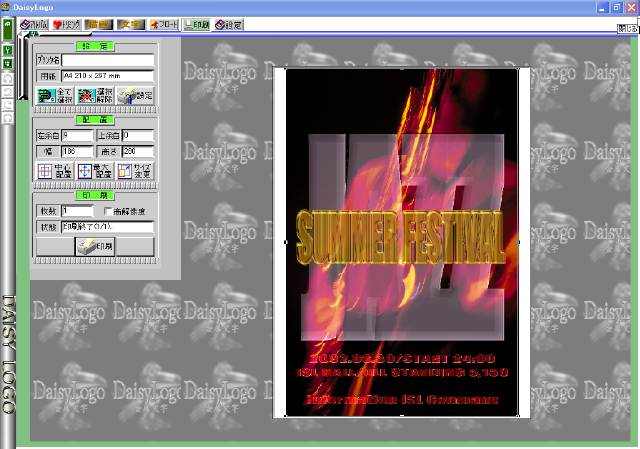Click the poster print preview image

(401, 242)
